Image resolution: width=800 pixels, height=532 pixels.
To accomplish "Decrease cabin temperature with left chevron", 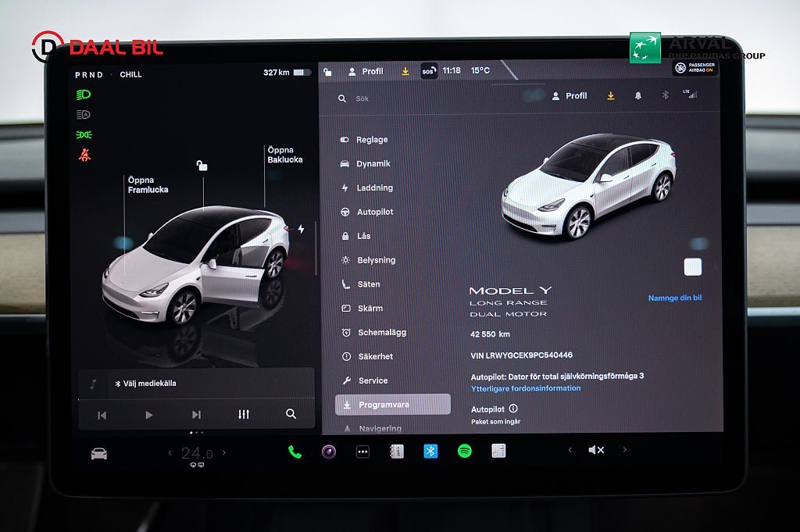I will [170, 453].
